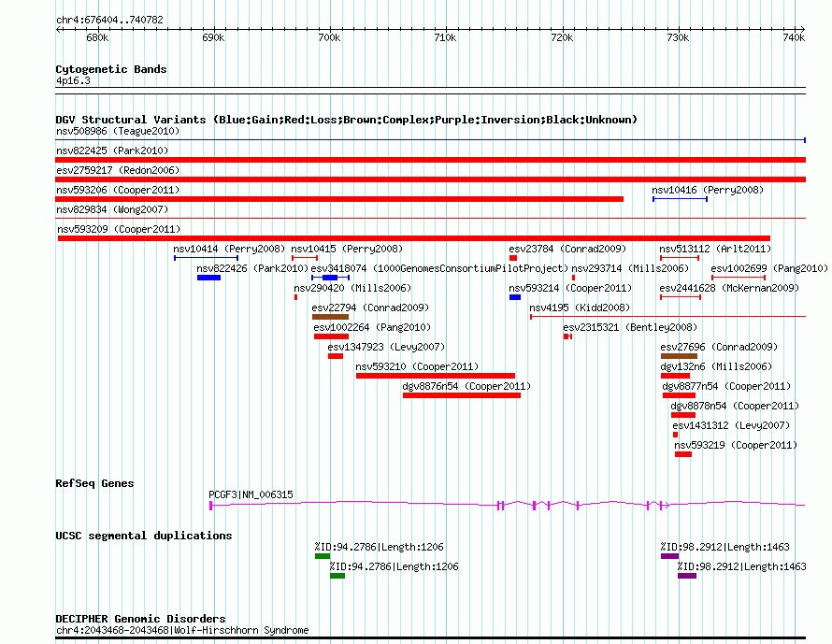832x644 pixels.
Task: Select esv23784 (Conrad2009) label
Action: [567, 249]
